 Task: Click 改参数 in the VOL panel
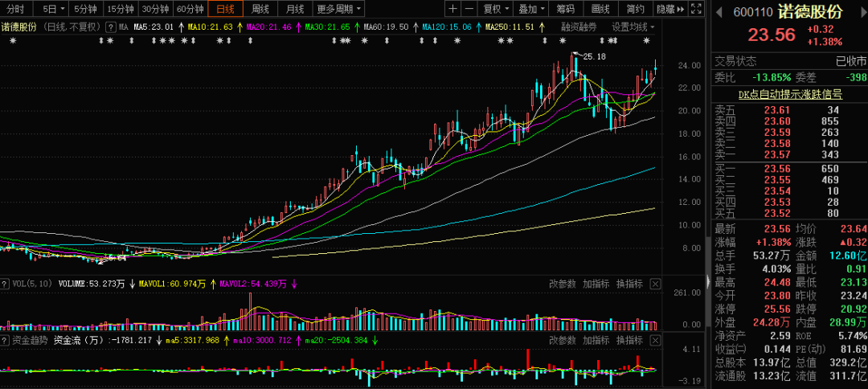coord(563,284)
